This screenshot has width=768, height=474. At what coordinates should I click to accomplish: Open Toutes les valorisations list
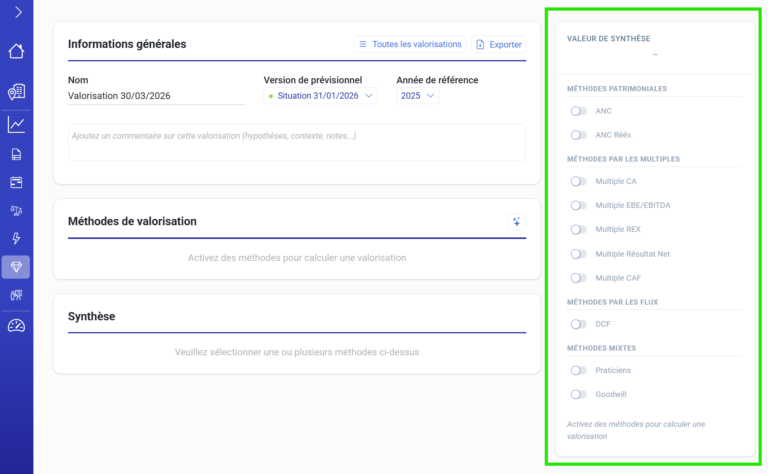tap(409, 45)
